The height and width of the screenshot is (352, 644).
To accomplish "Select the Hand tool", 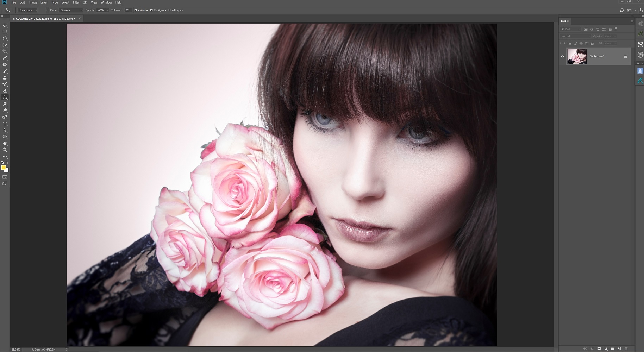I will pos(5,143).
